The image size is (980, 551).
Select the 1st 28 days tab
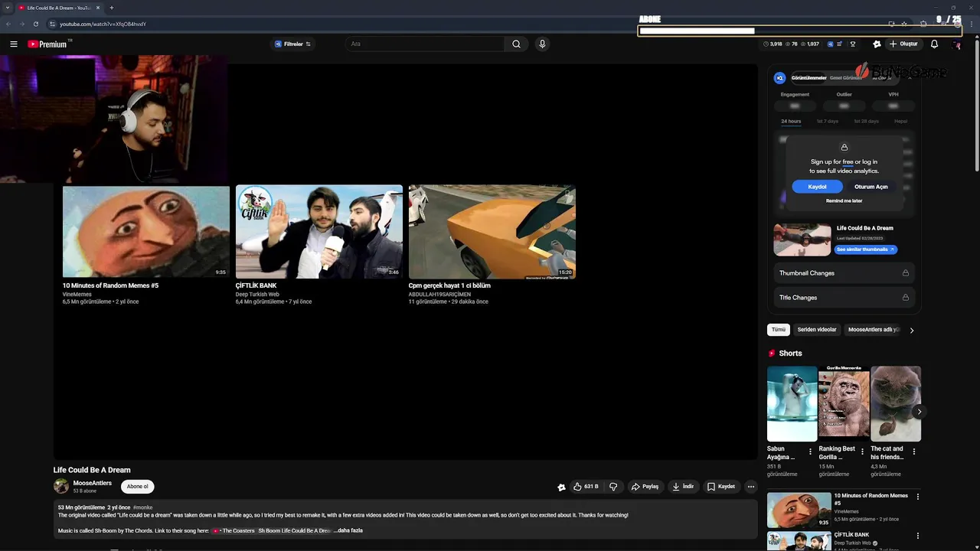click(866, 122)
